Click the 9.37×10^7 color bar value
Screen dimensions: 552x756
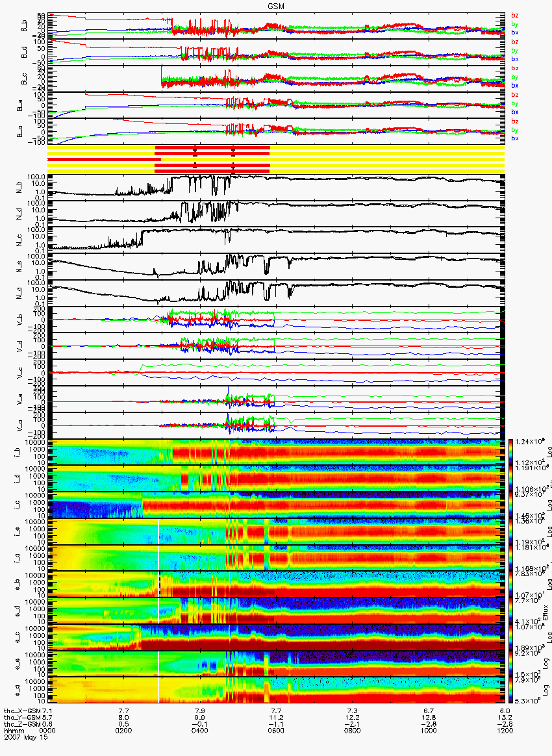[529, 494]
